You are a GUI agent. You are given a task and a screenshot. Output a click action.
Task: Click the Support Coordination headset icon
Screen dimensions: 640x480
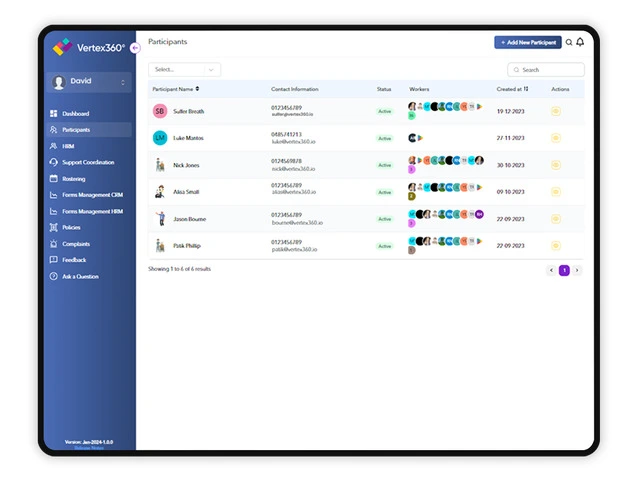pyautogui.click(x=53, y=162)
